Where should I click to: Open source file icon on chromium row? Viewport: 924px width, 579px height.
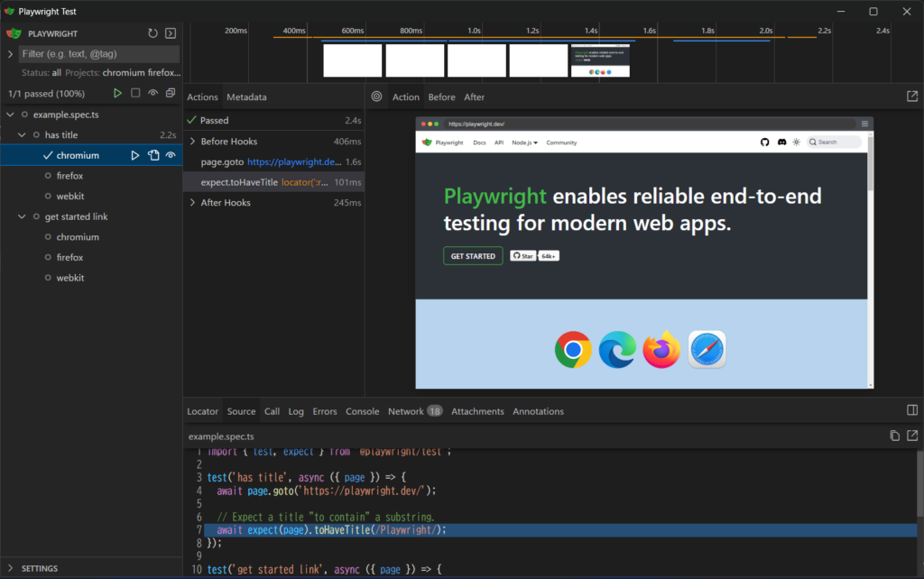(x=153, y=156)
